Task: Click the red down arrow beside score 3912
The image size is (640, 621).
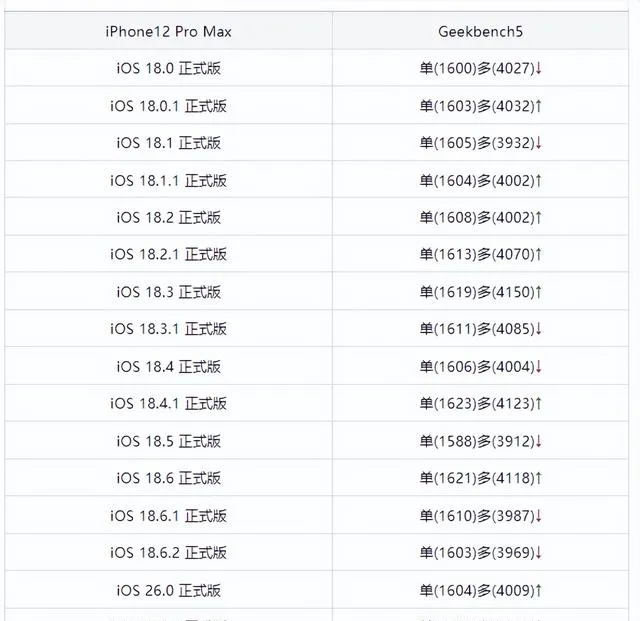Action: (538, 441)
